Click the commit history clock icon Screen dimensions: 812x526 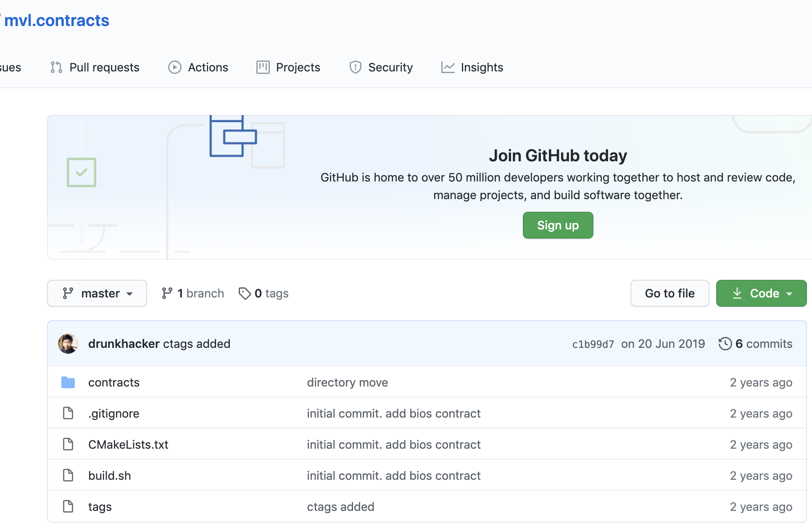[x=725, y=344]
